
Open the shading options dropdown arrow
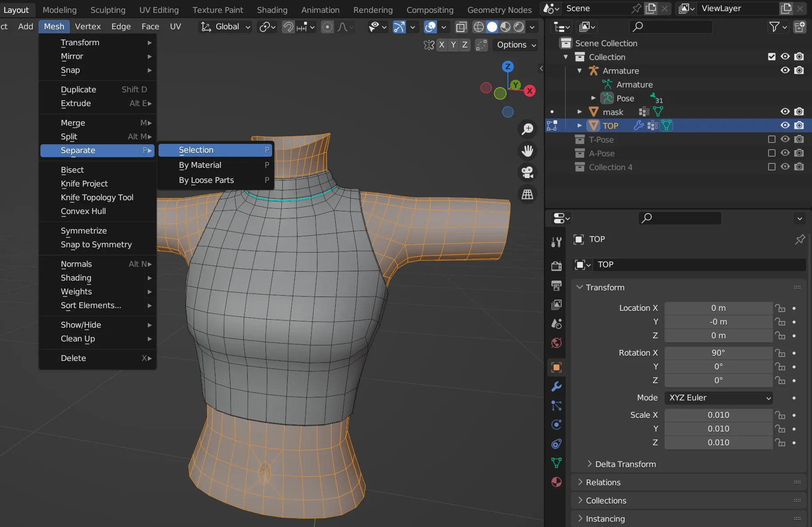[x=532, y=27]
